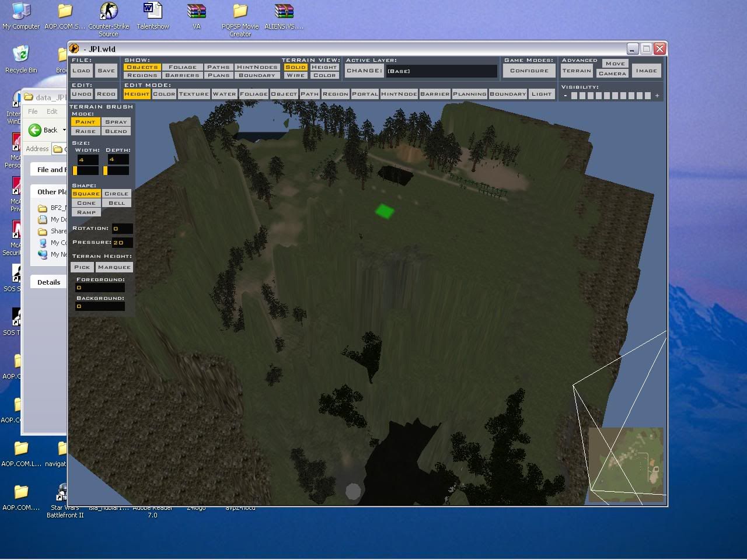Click the Redo button

[106, 94]
